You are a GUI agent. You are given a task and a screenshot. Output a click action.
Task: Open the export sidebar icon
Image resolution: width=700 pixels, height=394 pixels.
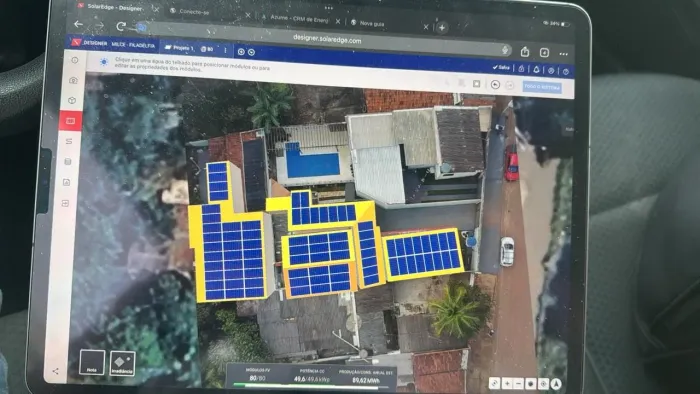[x=65, y=203]
